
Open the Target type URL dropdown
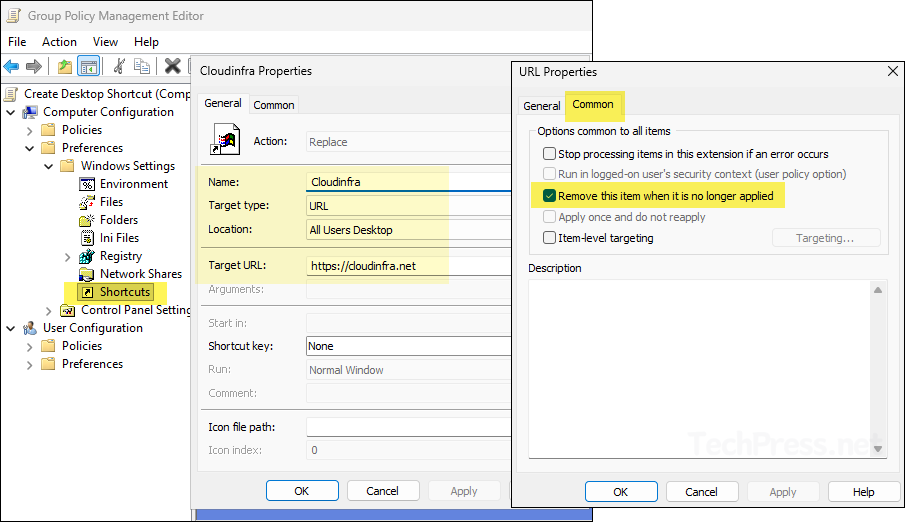tap(409, 206)
